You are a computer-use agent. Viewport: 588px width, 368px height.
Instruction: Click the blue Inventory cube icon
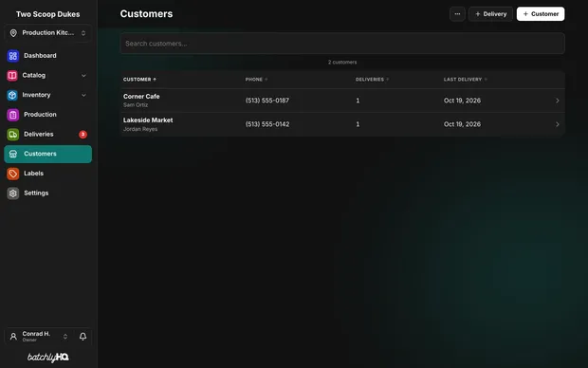(x=12, y=95)
